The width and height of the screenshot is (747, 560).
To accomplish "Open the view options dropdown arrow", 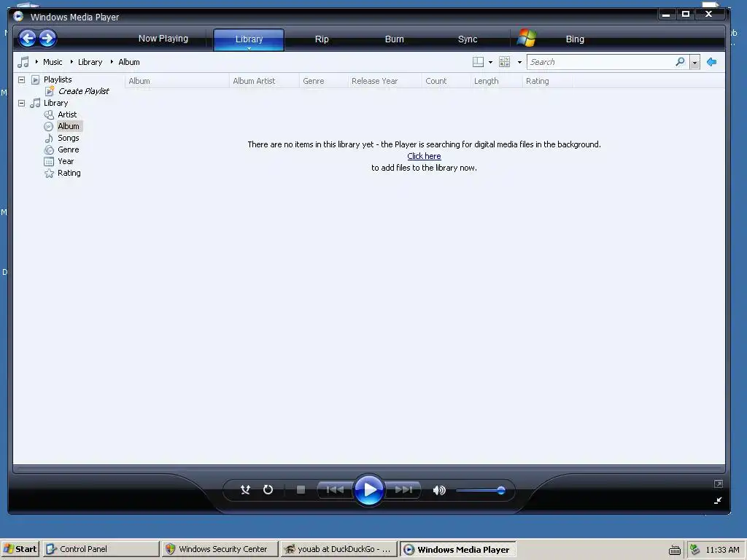I will pyautogui.click(x=519, y=63).
